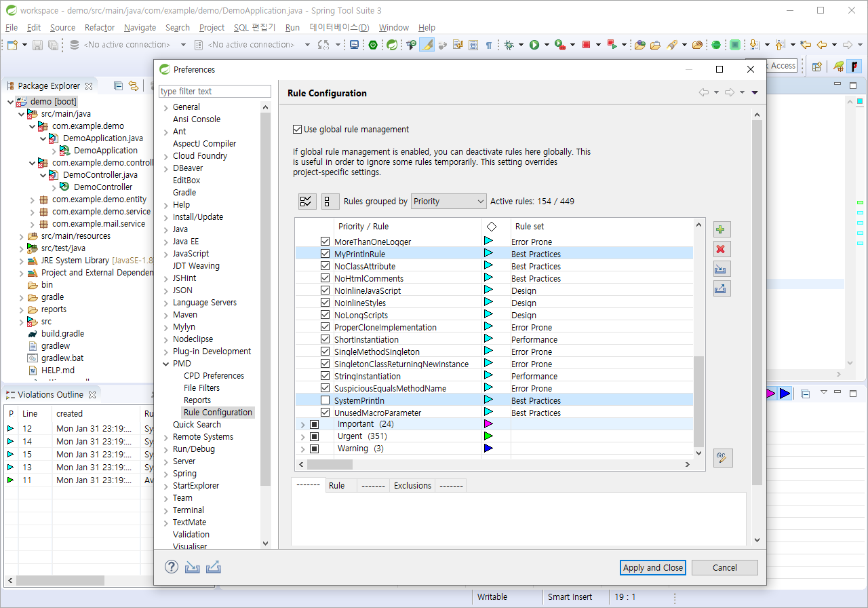Enable the SystemPrintln rule checkbox
Image resolution: width=868 pixels, height=608 pixels.
[x=325, y=400]
